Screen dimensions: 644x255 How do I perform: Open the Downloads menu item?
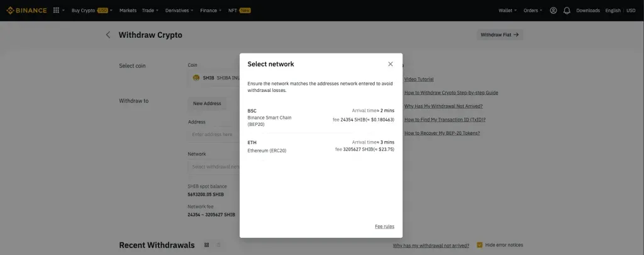pos(588,10)
